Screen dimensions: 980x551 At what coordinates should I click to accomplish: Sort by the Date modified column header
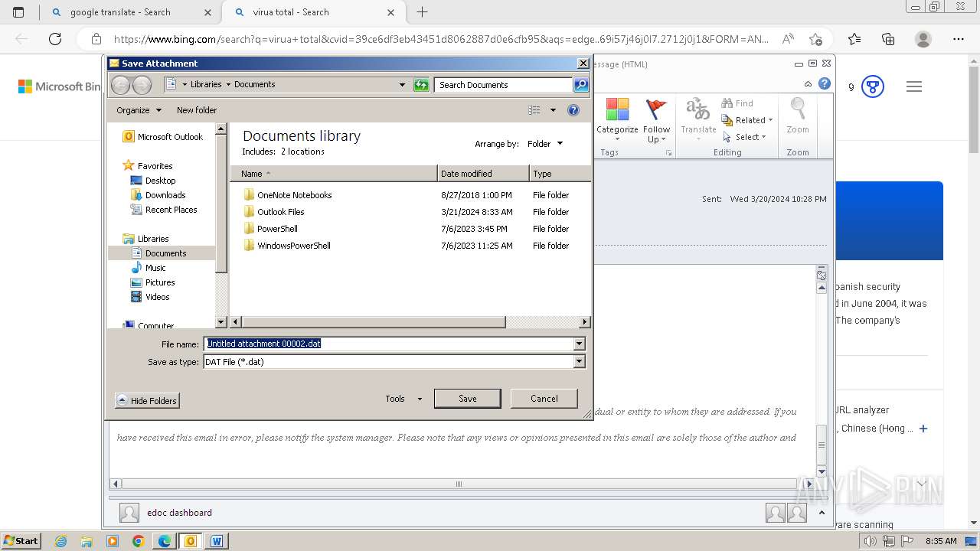tap(483, 174)
